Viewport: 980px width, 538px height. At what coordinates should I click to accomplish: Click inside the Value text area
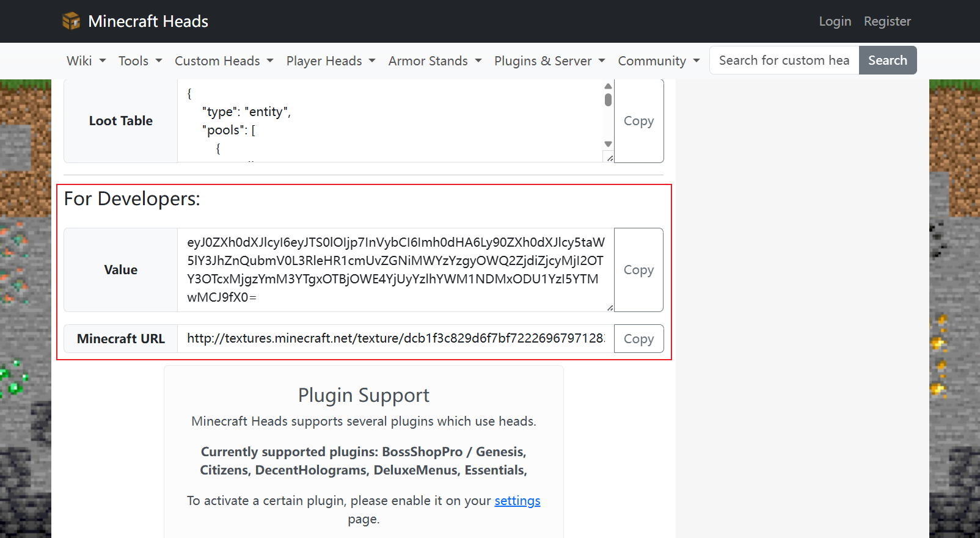tap(396, 270)
